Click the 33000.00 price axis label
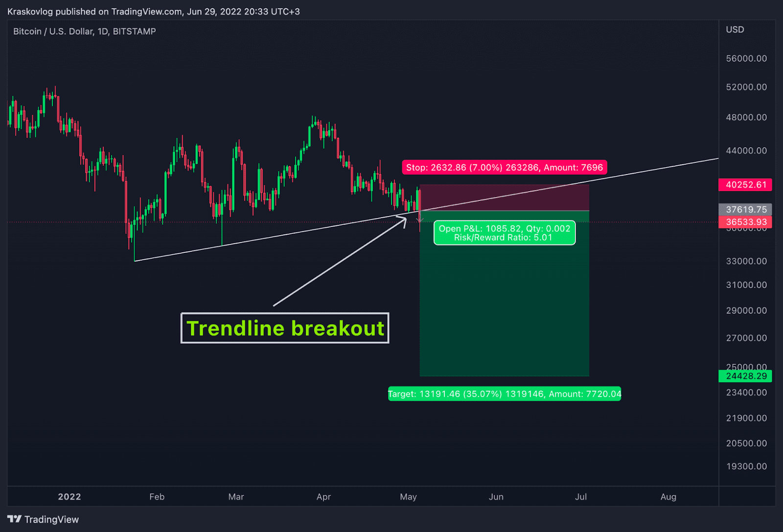Viewport: 783px width, 532px height. (746, 261)
